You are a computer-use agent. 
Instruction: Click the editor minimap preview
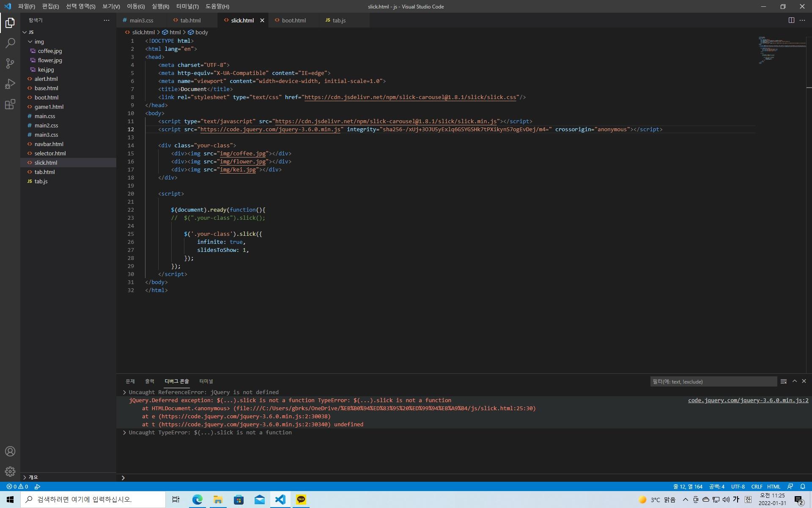782,50
